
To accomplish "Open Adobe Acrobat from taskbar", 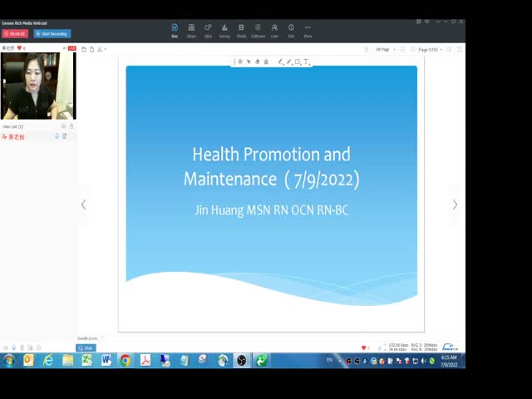I will tap(145, 360).
